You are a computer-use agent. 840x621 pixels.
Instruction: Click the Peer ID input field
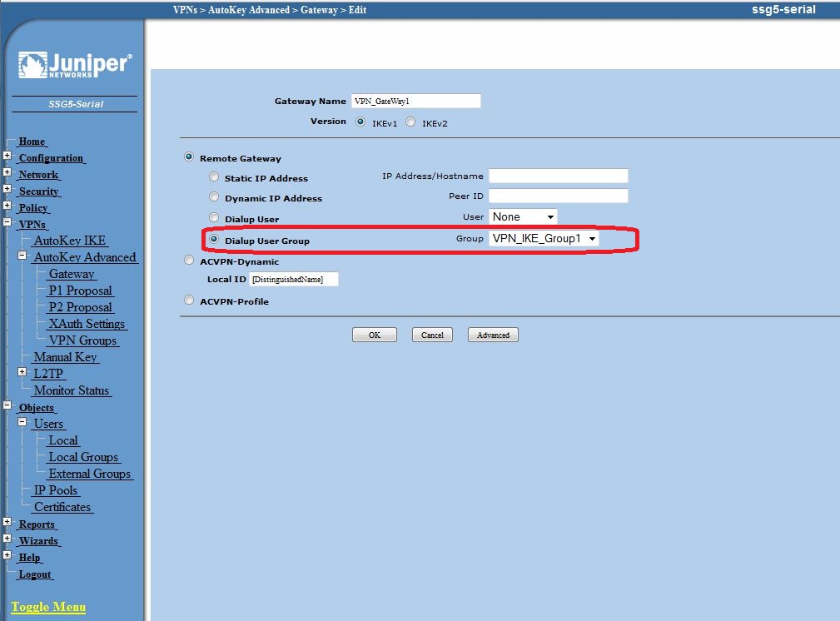[559, 196]
